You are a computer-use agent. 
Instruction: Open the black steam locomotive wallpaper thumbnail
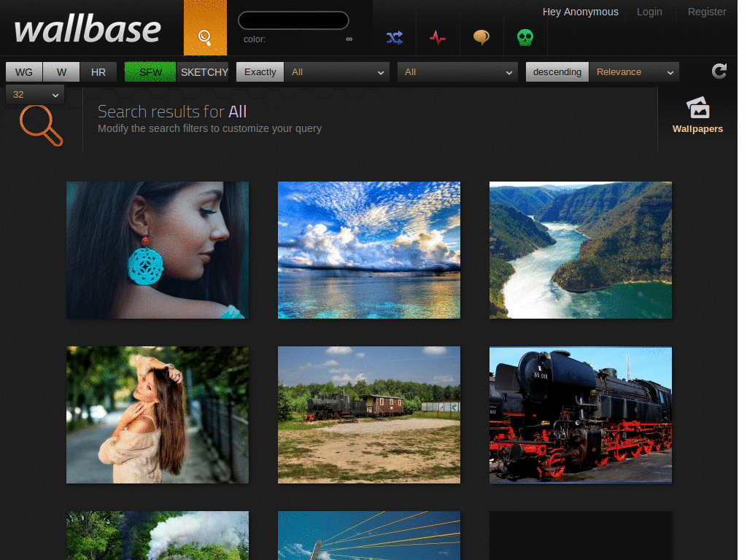pyautogui.click(x=580, y=414)
